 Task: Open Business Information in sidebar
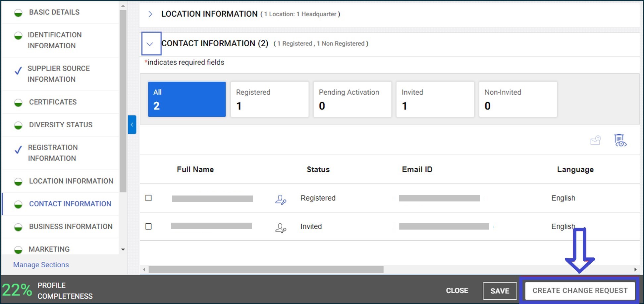pyautogui.click(x=71, y=227)
